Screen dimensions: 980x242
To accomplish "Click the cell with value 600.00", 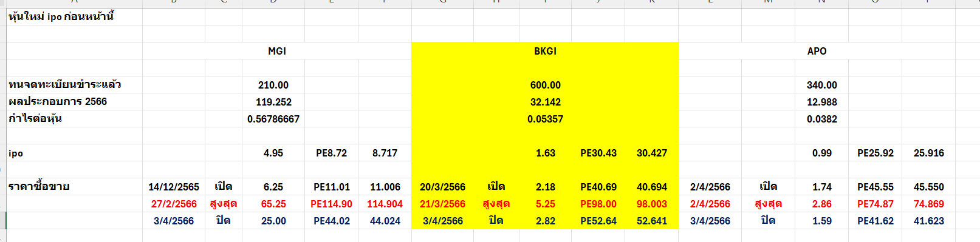I will point(545,85).
